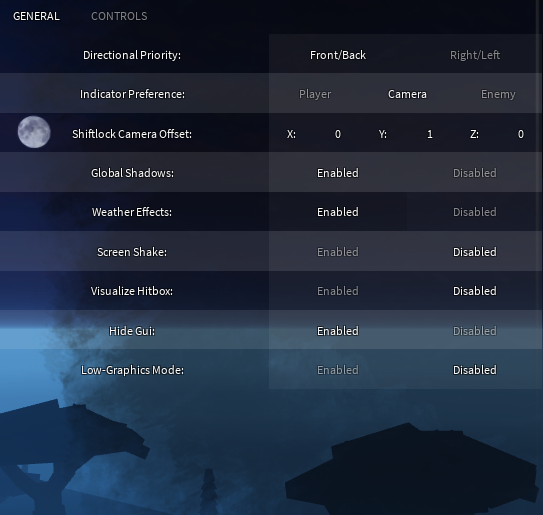
Task: Choose Camera as Indicator Preference
Action: click(x=407, y=94)
